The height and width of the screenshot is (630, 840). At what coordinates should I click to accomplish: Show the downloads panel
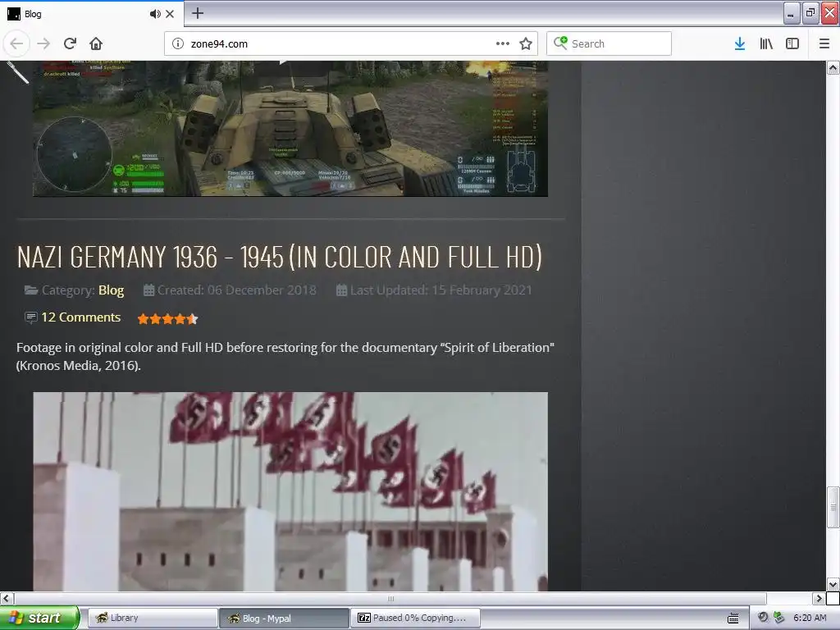(x=740, y=43)
